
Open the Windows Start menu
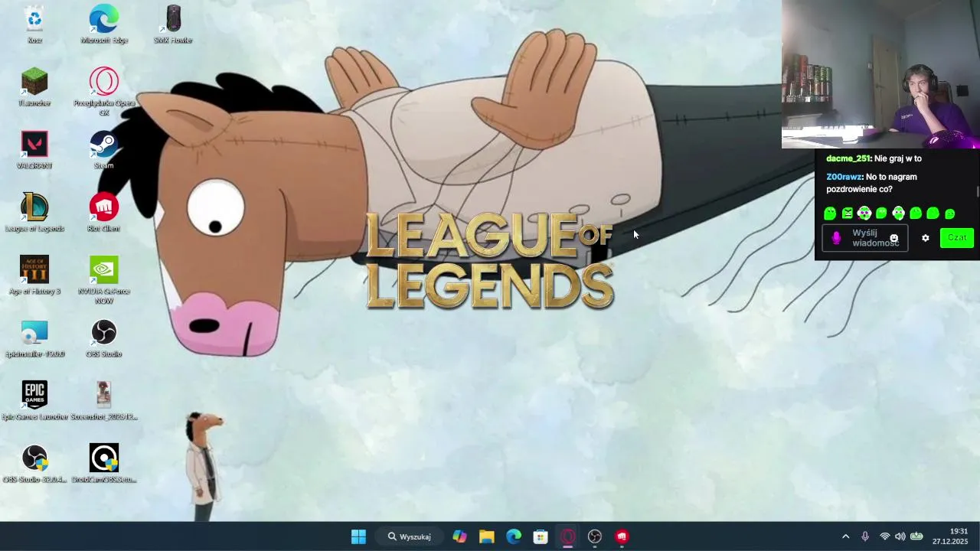(358, 536)
